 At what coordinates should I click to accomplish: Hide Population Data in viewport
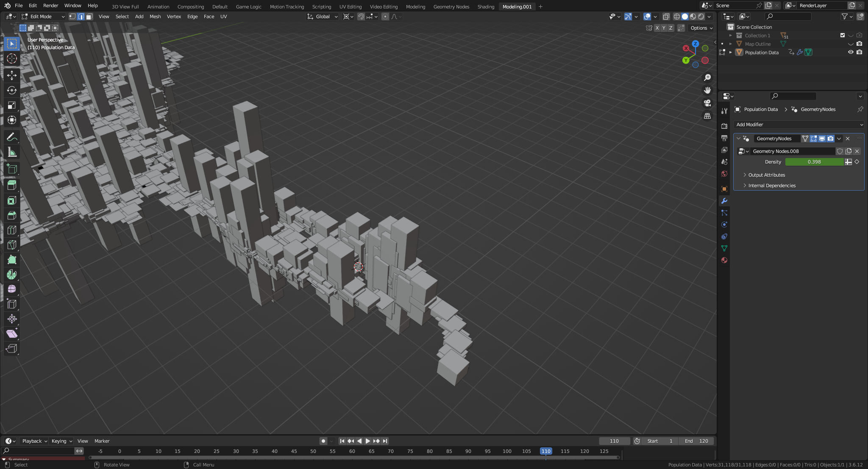coord(851,52)
